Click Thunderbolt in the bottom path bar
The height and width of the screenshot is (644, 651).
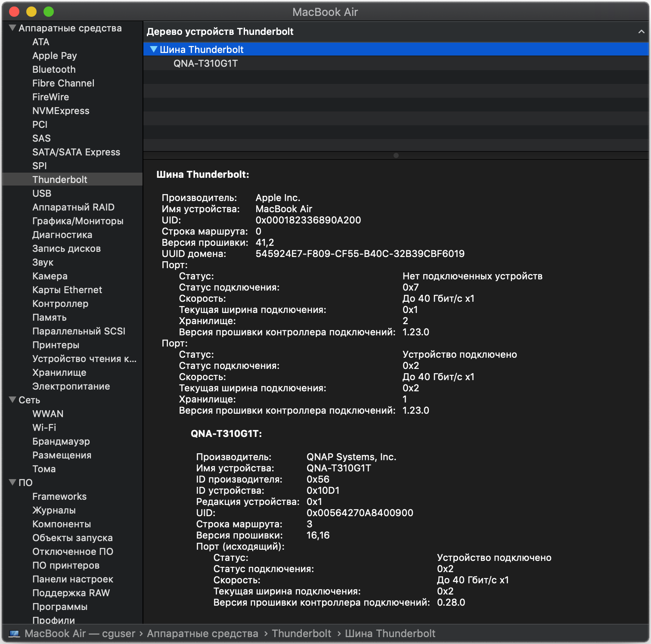(x=301, y=634)
